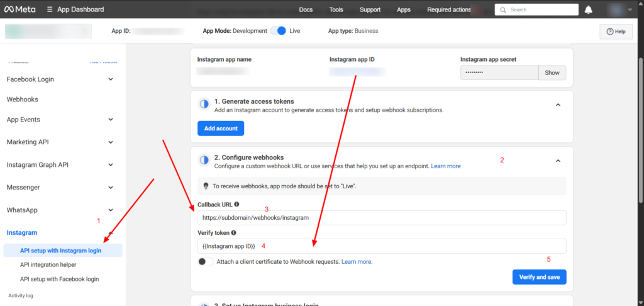Open Tools in top navigation
The width and height of the screenshot is (644, 306).
pyautogui.click(x=336, y=9)
